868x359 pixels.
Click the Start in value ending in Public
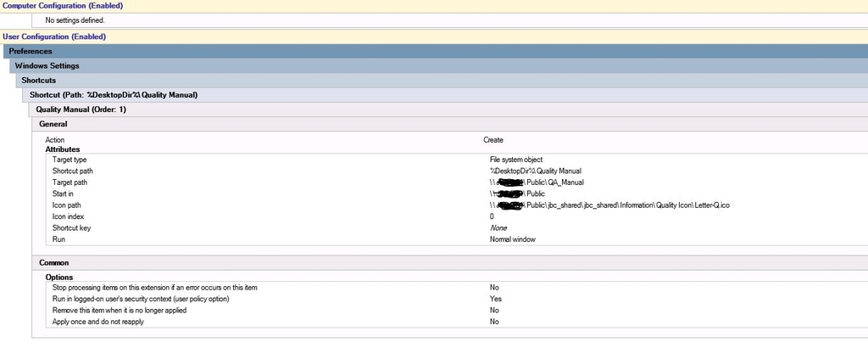click(517, 194)
